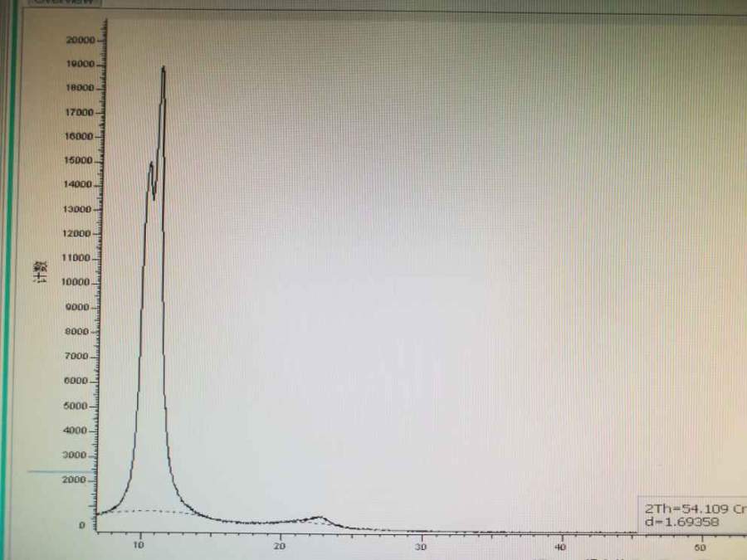Click the valley between the two main peaks

tap(154, 197)
